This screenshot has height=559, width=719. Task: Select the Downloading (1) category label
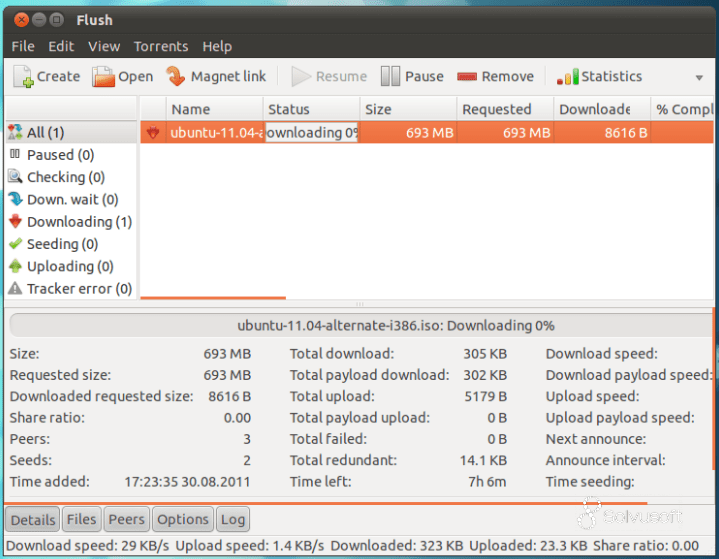point(79,222)
